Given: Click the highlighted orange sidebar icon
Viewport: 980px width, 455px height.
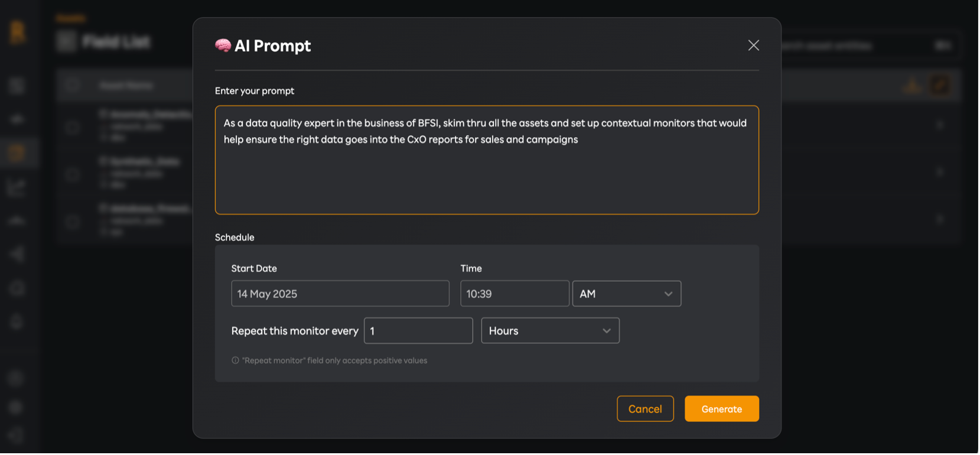Looking at the screenshot, I should click(x=17, y=153).
